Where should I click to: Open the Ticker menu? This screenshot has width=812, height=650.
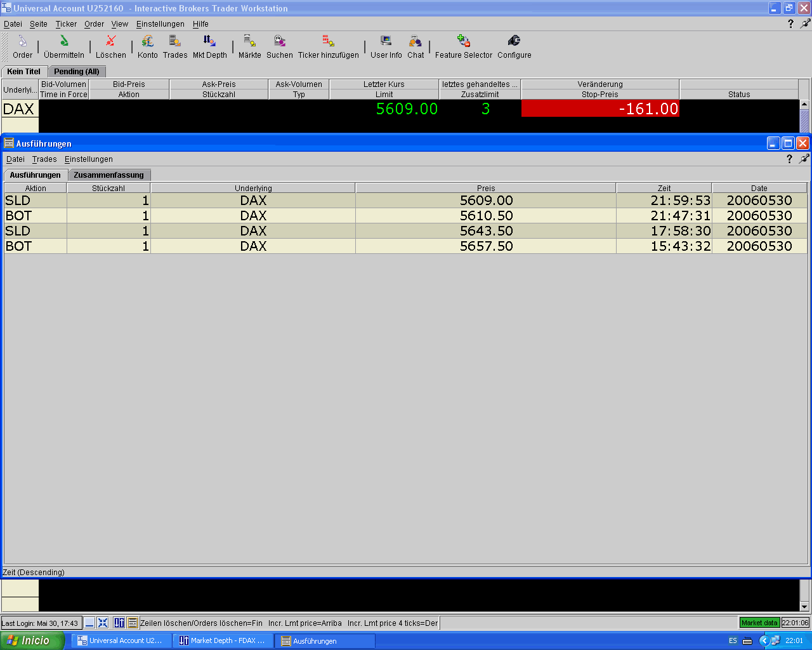(x=66, y=24)
